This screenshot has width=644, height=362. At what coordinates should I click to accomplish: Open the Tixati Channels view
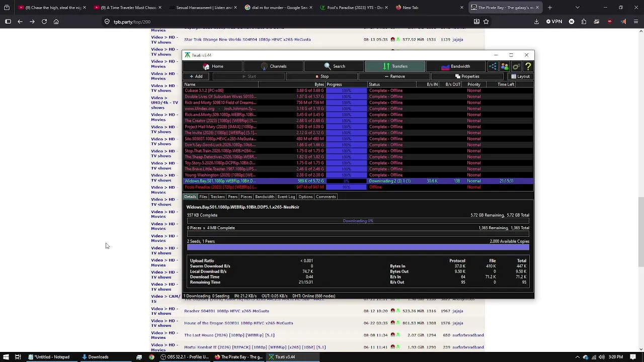pos(273,66)
